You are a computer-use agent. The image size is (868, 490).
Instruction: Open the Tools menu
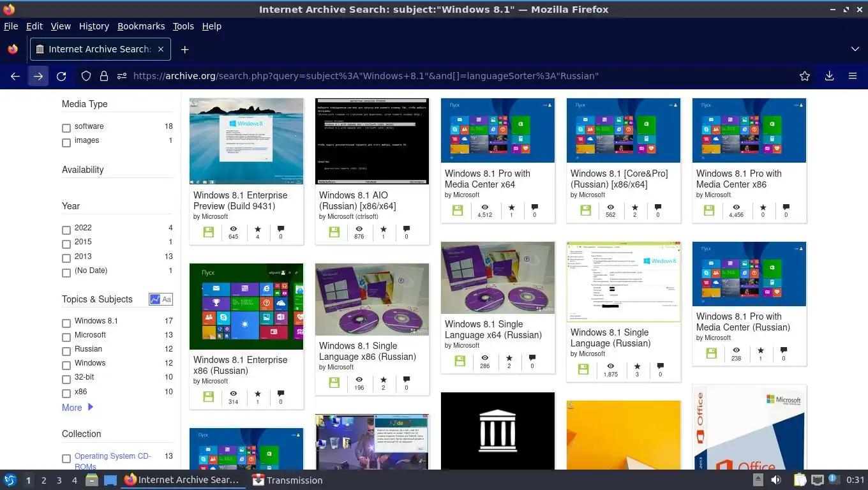[x=183, y=26]
